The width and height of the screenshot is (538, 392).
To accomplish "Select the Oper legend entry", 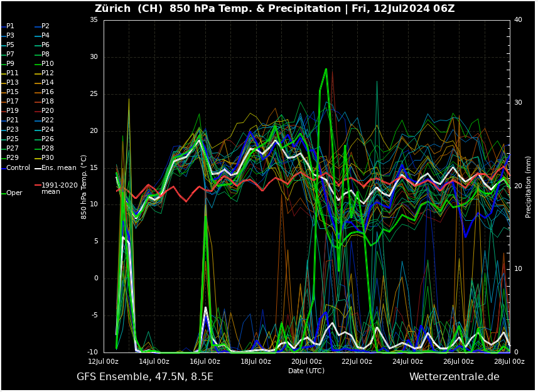I will click(14, 193).
